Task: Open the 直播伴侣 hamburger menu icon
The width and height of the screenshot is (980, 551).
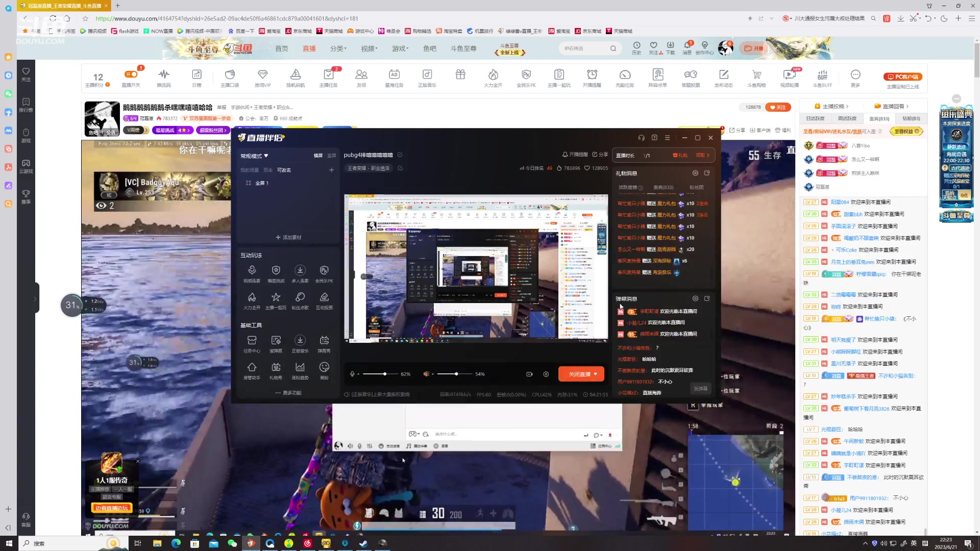Action: (667, 138)
